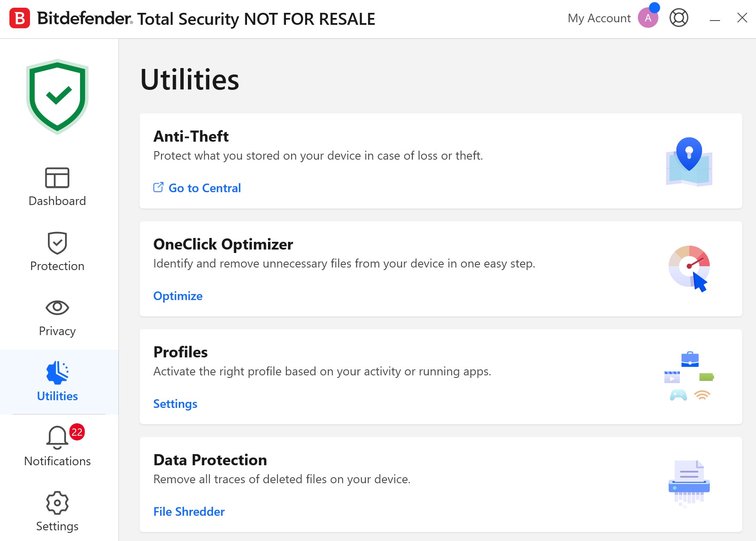Click the Profiles icons illustration
The image size is (756, 541).
[689, 376]
